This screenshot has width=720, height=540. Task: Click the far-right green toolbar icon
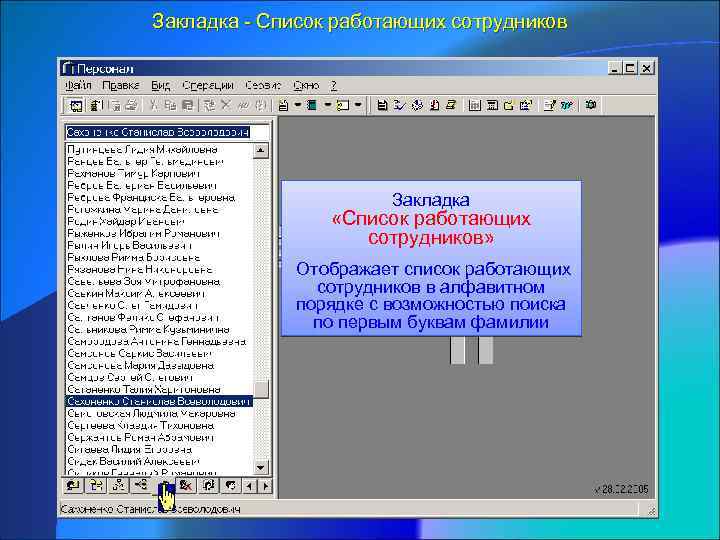[591, 106]
